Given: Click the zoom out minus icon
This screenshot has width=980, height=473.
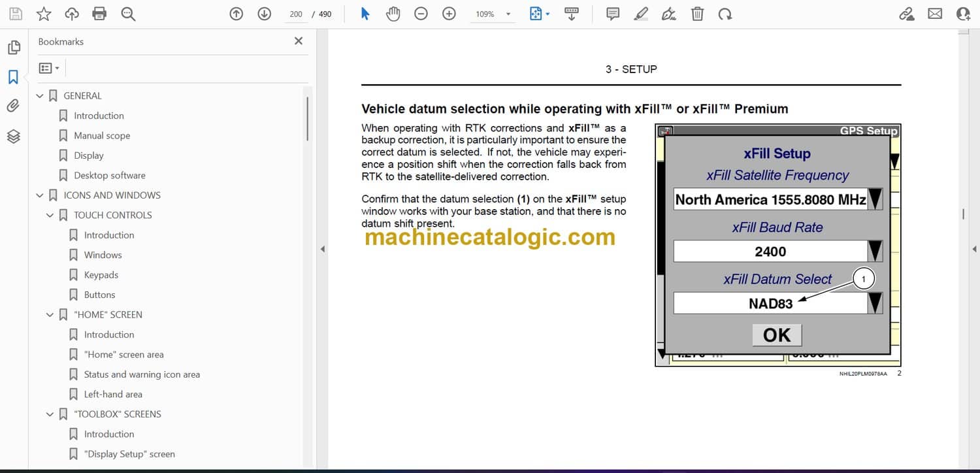Looking at the screenshot, I should point(421,14).
